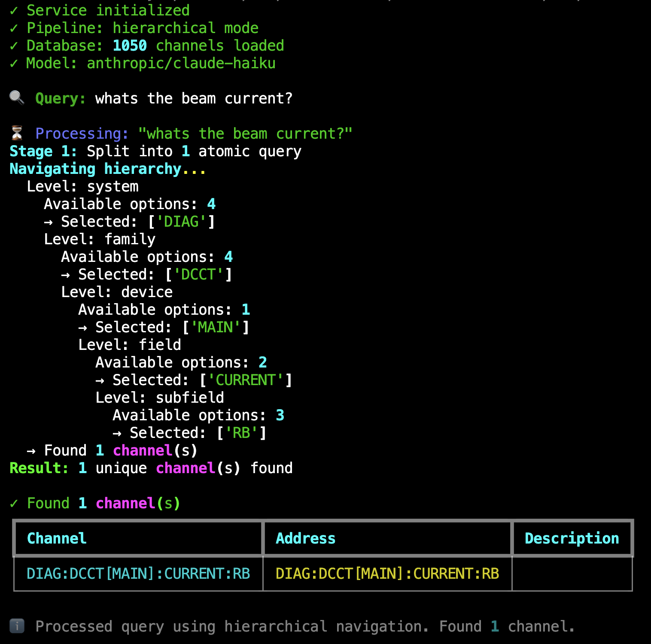
Task: Click the Description column header
Action: point(572,538)
